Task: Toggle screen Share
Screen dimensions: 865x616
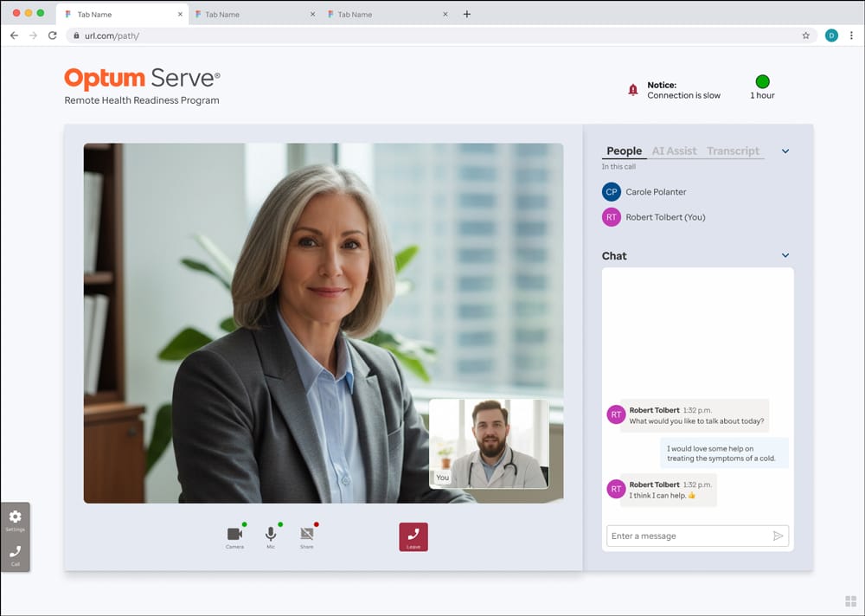Action: coord(306,535)
